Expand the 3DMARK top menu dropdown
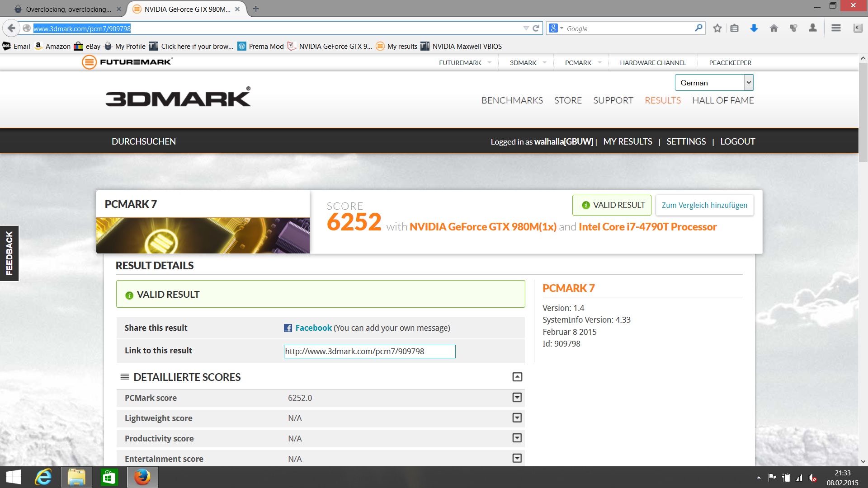 click(x=545, y=62)
